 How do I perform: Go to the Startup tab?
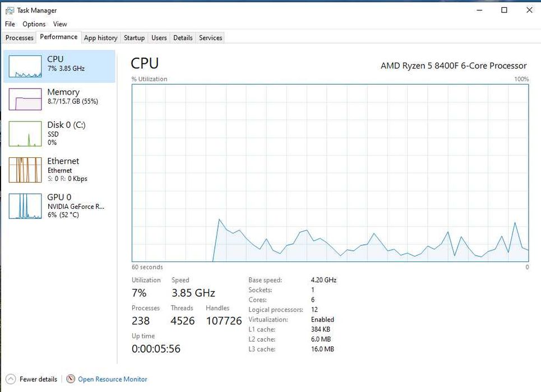point(134,38)
